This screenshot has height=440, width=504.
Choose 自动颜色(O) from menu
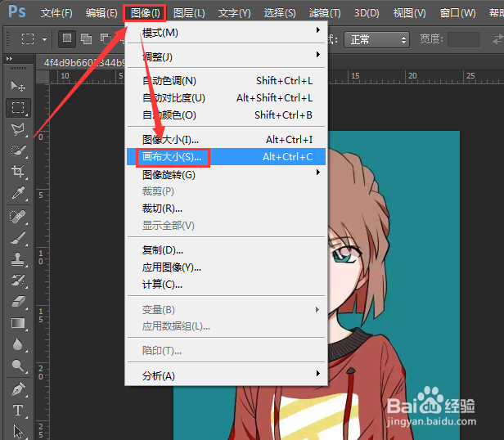[227, 114]
